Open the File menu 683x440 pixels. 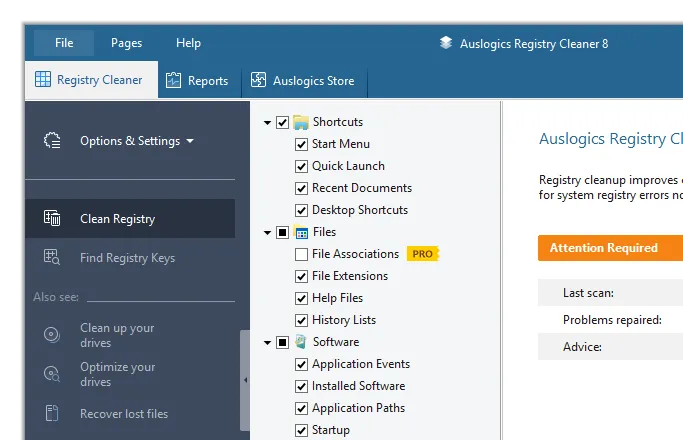click(x=64, y=43)
